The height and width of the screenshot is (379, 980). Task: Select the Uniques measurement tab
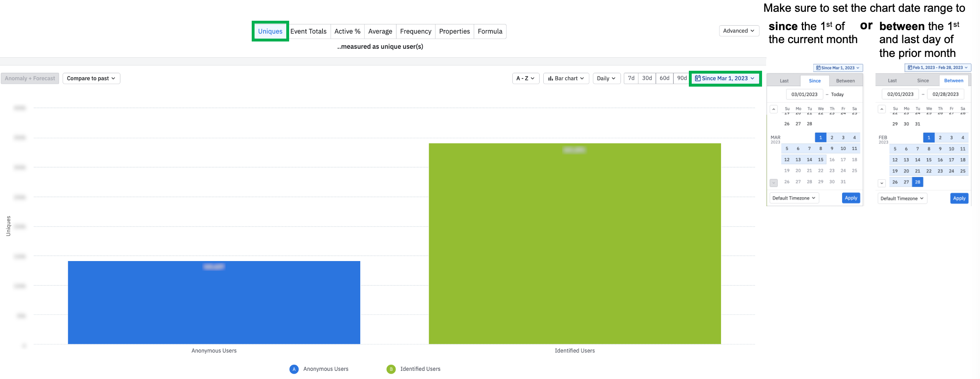pyautogui.click(x=270, y=31)
